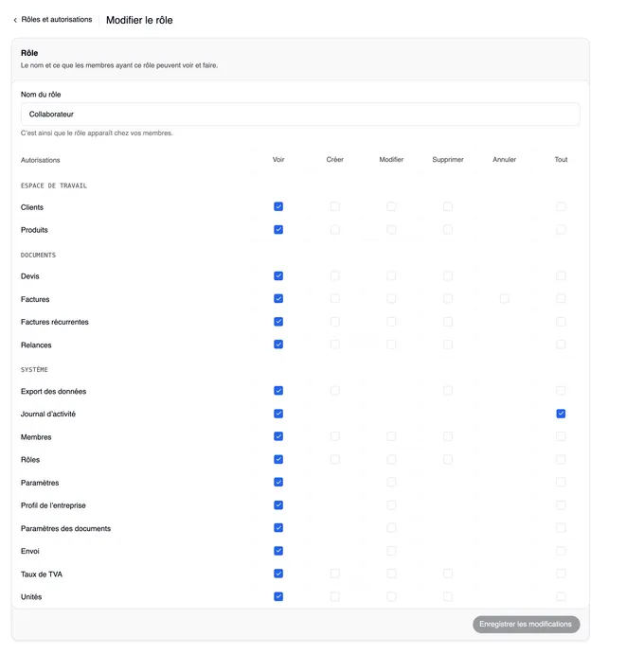
Task: Click the 'DOCUMENTS' section label
Action: coord(39,255)
